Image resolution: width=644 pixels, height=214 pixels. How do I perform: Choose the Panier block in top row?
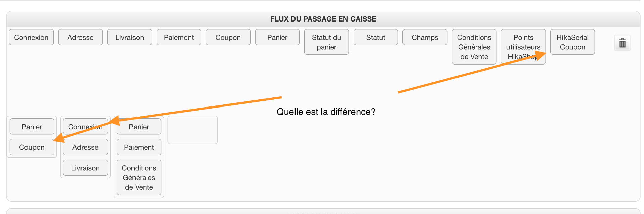tap(277, 37)
